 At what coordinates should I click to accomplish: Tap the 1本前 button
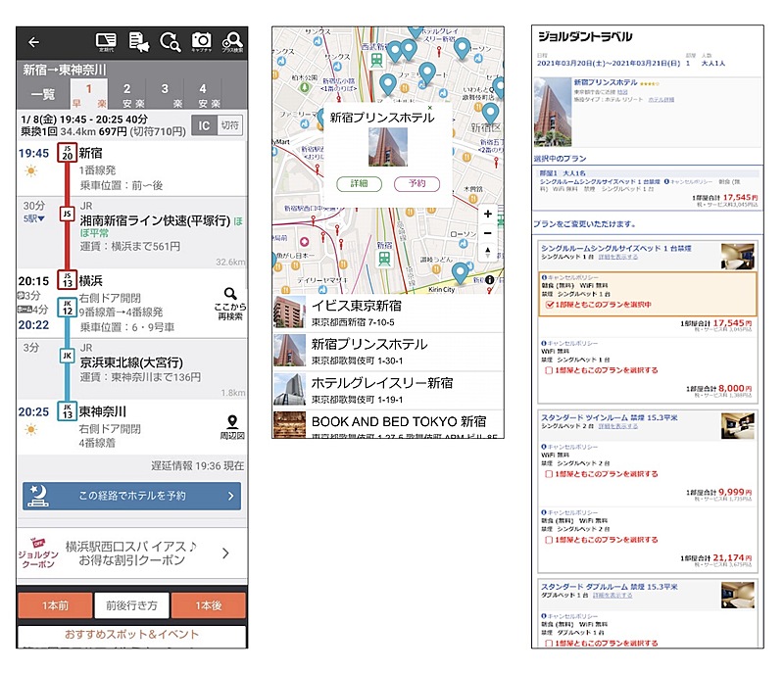pyautogui.click(x=55, y=605)
